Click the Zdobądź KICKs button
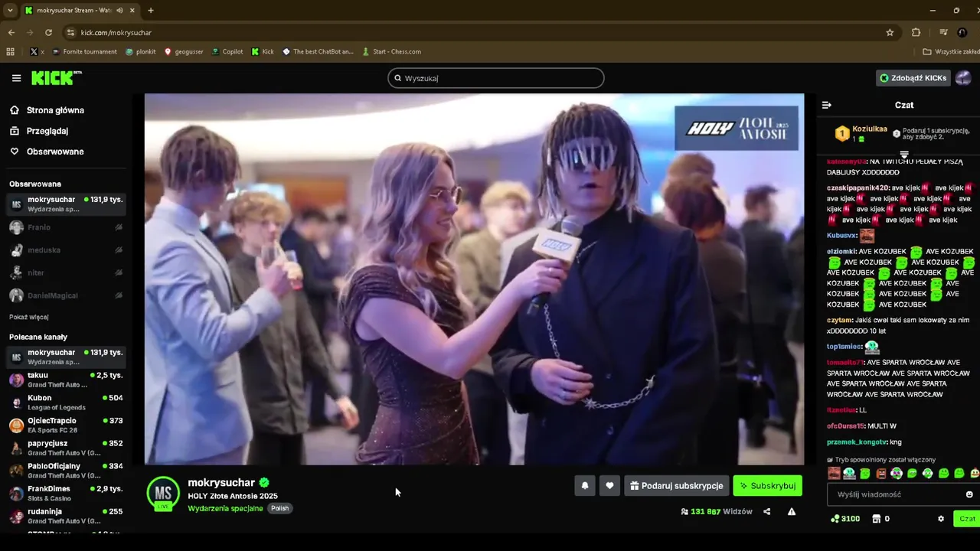The height and width of the screenshot is (551, 980). 913,78
